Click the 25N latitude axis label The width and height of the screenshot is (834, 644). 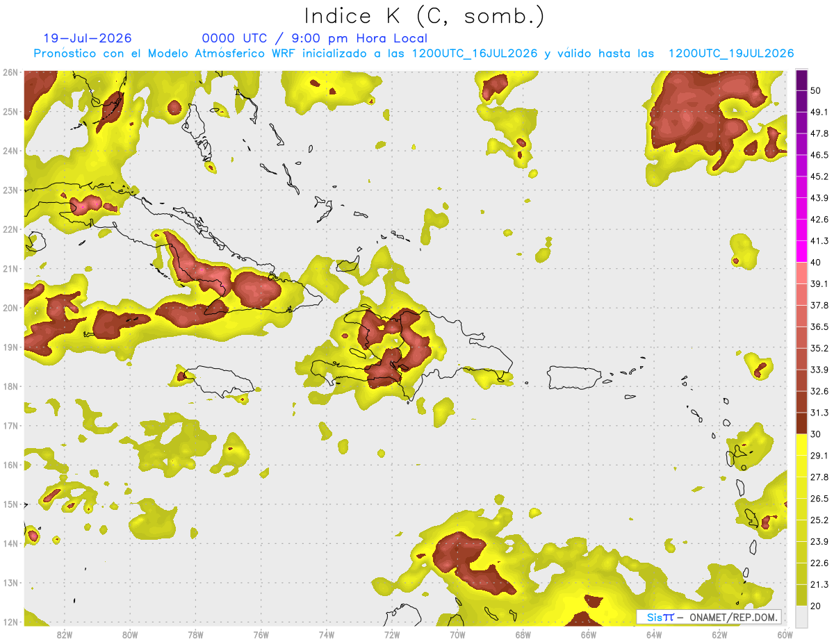point(10,112)
